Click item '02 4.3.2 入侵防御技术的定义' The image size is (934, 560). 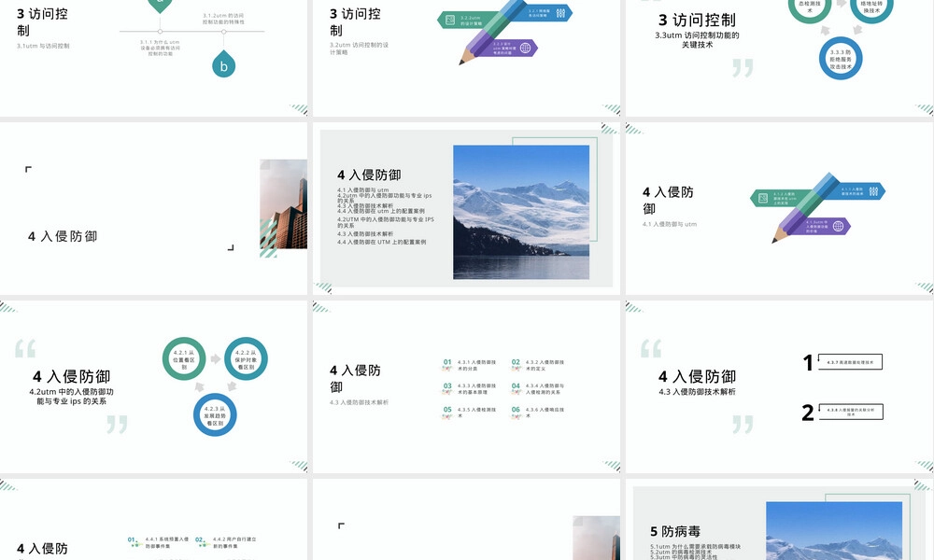pyautogui.click(x=538, y=365)
